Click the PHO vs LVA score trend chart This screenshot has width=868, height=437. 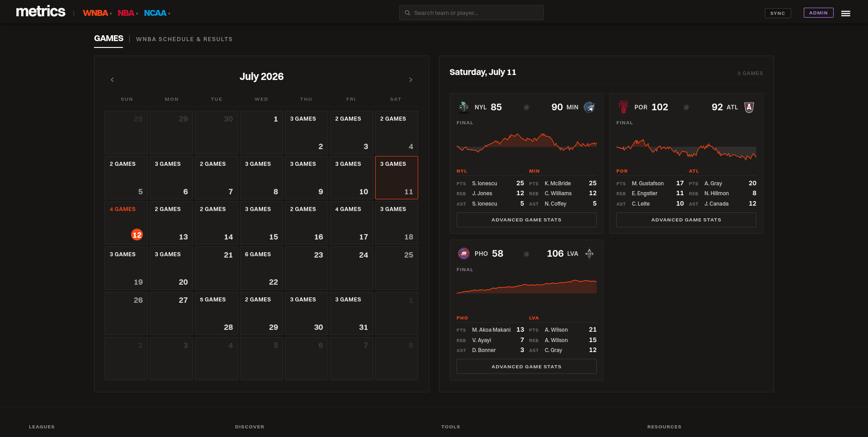point(526,294)
